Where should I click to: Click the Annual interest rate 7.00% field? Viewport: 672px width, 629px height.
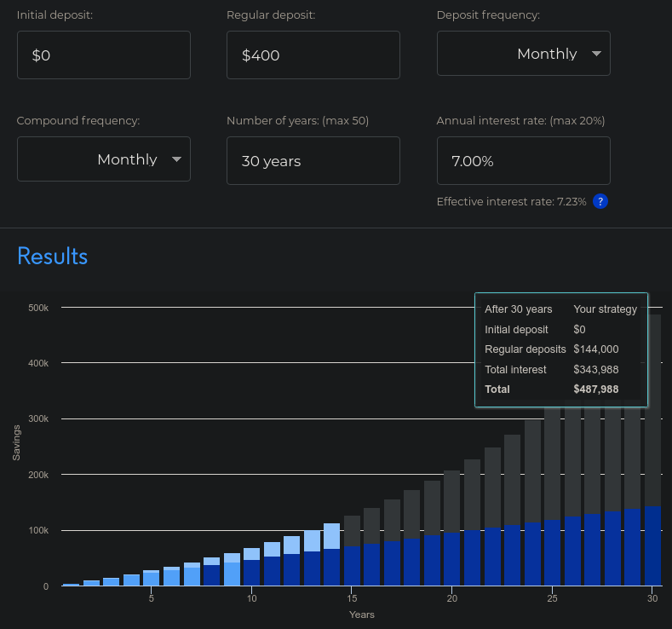pos(523,161)
